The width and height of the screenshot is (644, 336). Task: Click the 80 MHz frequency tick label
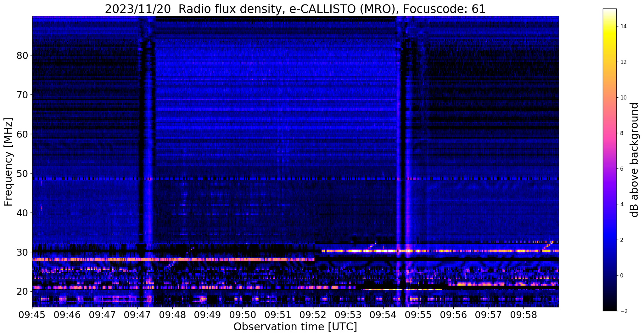tap(22, 55)
